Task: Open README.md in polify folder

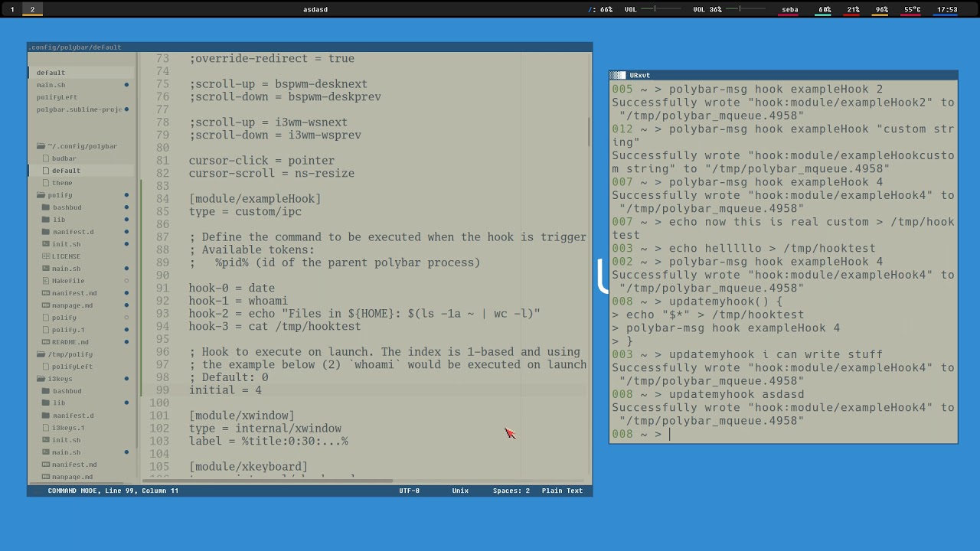Action: (x=70, y=342)
